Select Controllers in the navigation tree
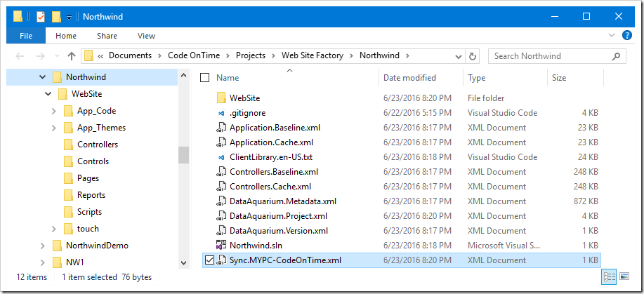Image resolution: width=644 pixels, height=294 pixels. [98, 145]
